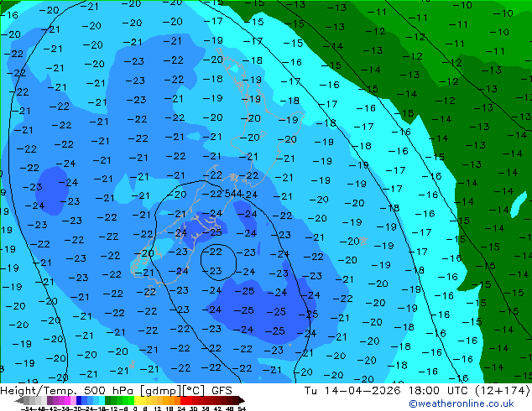Click the 544 height contour label
This screenshot has height=411, width=532.
click(x=233, y=194)
